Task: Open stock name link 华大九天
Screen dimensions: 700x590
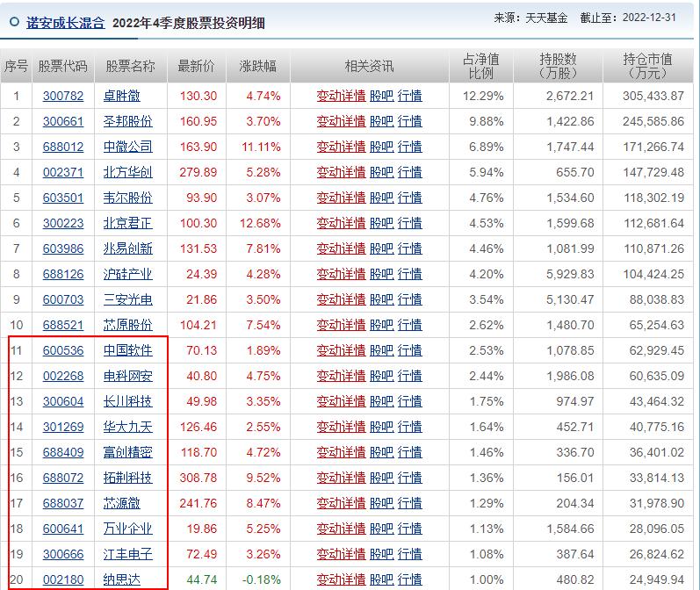Action: tap(127, 427)
